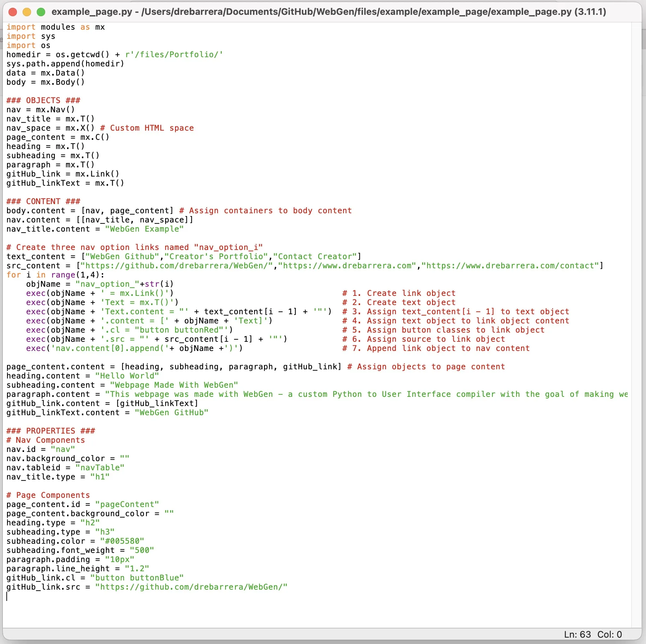
Task: Click the "WebGen Example" string
Action: (x=144, y=229)
